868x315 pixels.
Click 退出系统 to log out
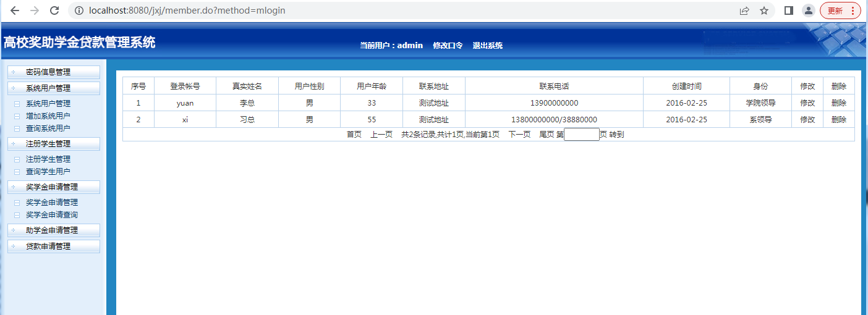487,46
